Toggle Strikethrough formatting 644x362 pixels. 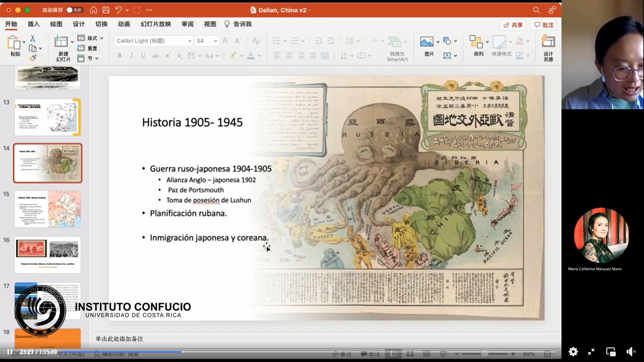156,56
